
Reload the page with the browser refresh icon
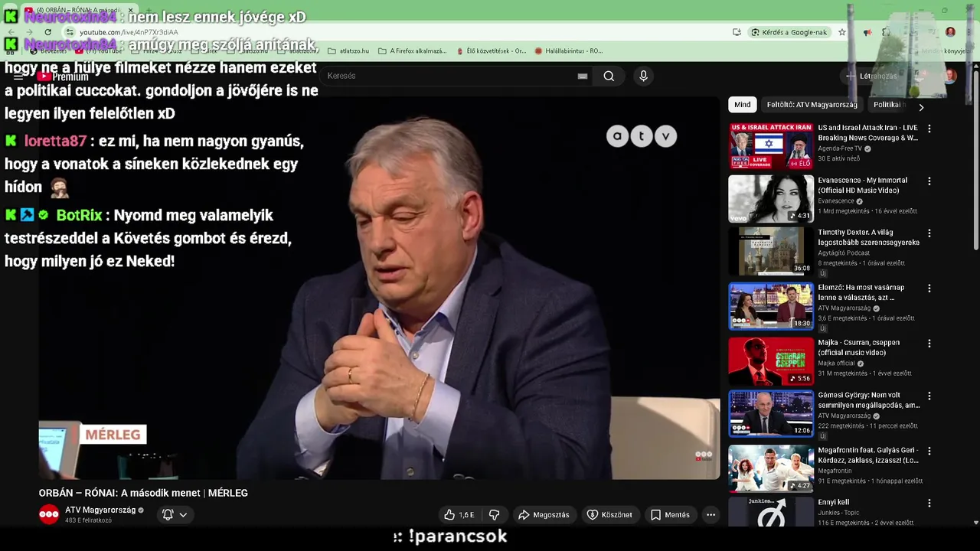[x=47, y=32]
